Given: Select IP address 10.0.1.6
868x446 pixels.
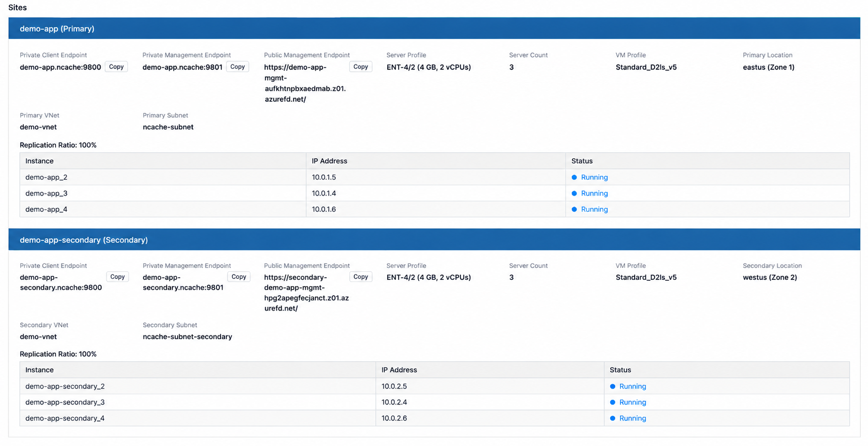Looking at the screenshot, I should point(324,209).
